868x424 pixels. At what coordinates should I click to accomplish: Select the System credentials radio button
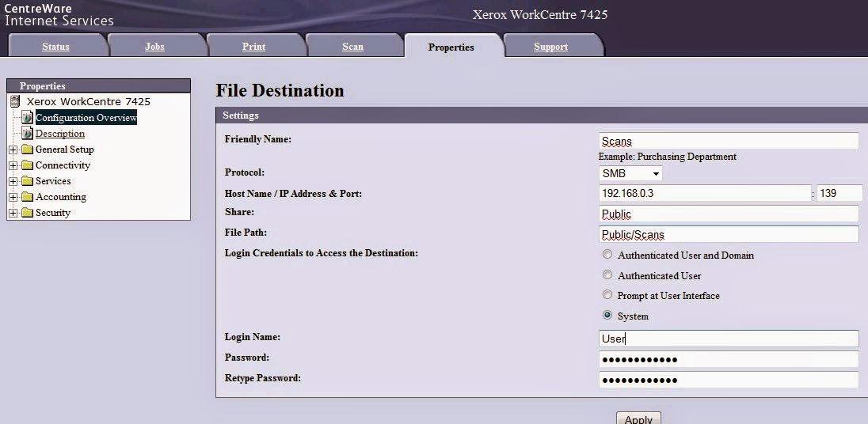click(x=607, y=315)
